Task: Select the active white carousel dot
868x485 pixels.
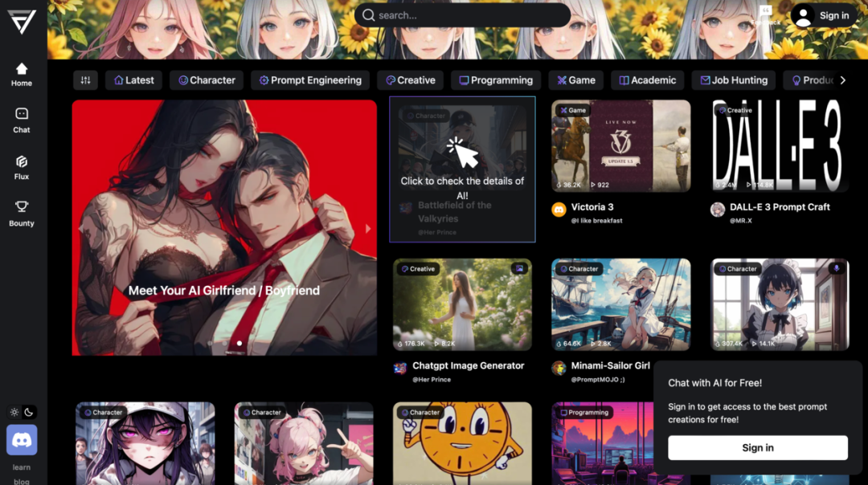Action: [240, 343]
